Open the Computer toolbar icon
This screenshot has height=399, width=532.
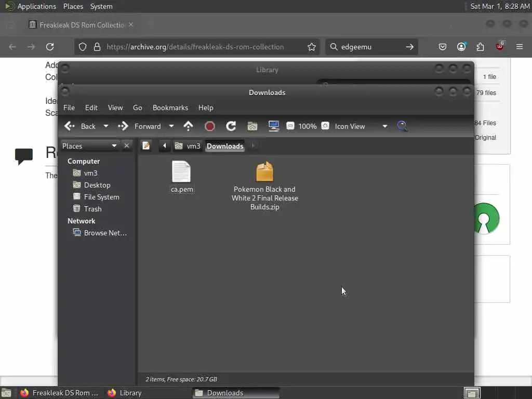coord(273,126)
